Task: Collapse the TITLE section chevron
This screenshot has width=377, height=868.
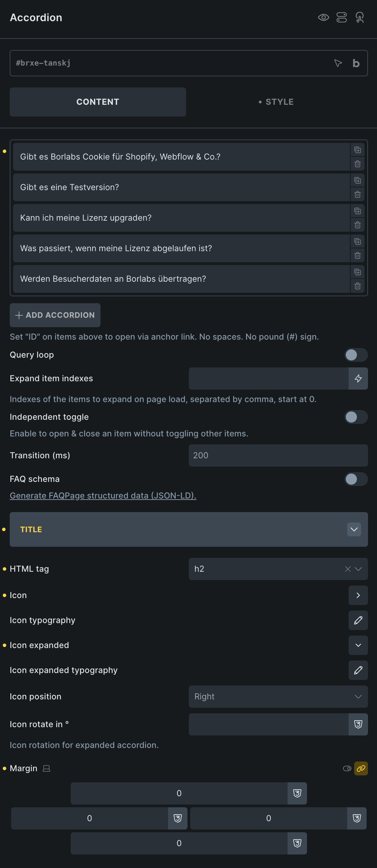Action: coord(354,529)
